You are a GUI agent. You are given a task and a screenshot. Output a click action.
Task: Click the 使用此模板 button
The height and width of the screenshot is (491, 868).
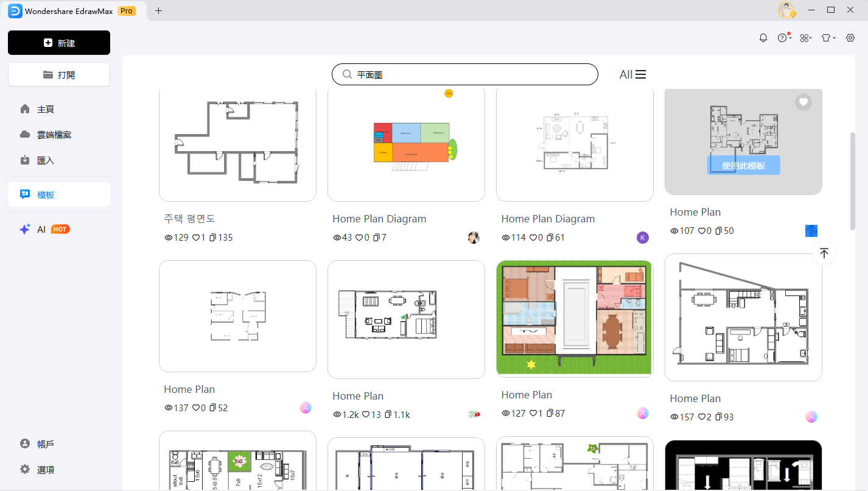[743, 165]
